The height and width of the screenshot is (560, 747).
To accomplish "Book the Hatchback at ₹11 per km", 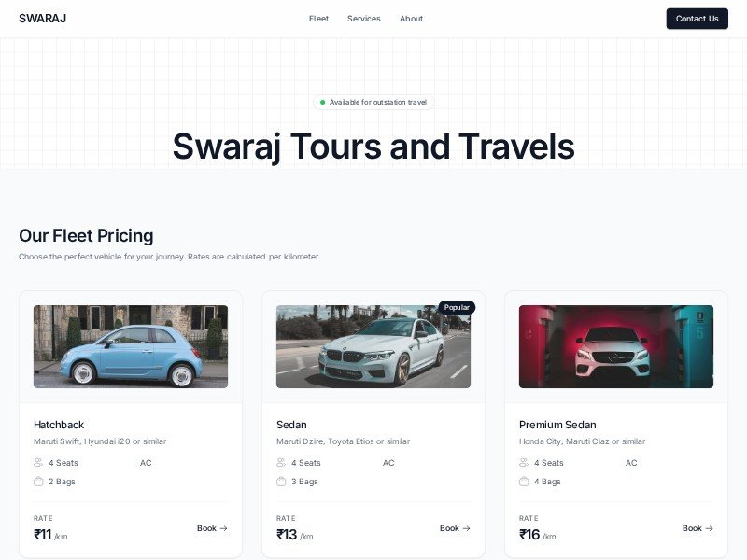I will (x=212, y=528).
